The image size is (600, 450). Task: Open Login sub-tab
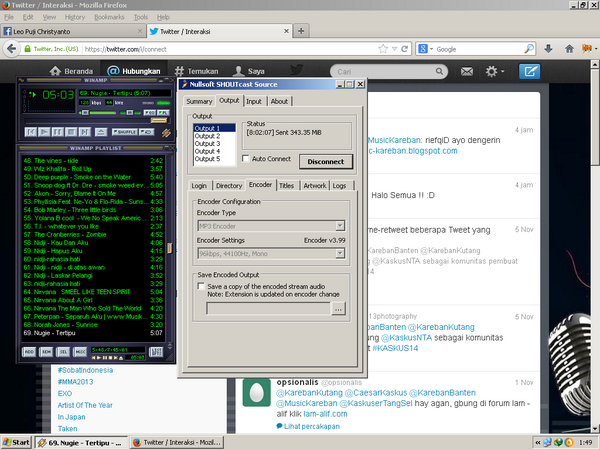(199, 186)
